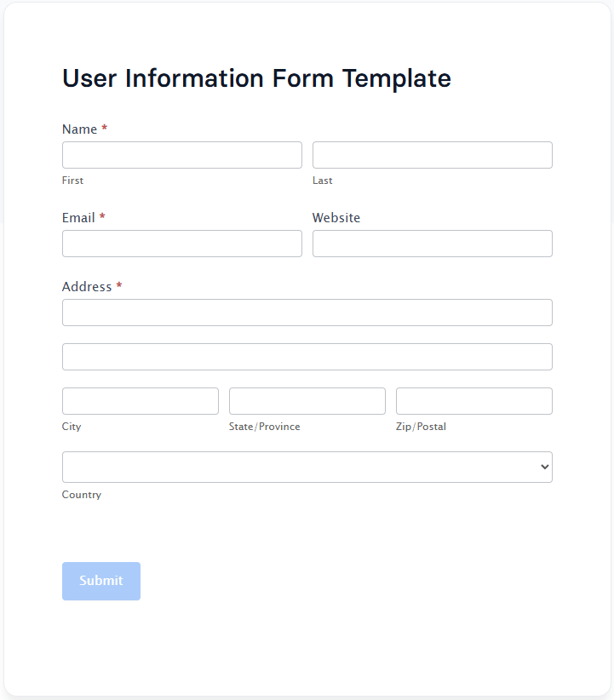The height and width of the screenshot is (700, 614).
Task: Click the State/Province input field
Action: (307, 401)
